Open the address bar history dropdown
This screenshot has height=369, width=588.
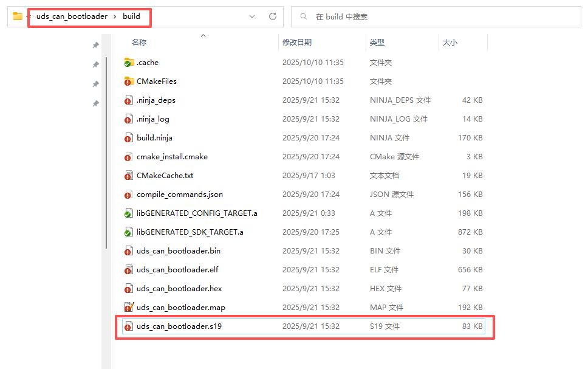(252, 16)
